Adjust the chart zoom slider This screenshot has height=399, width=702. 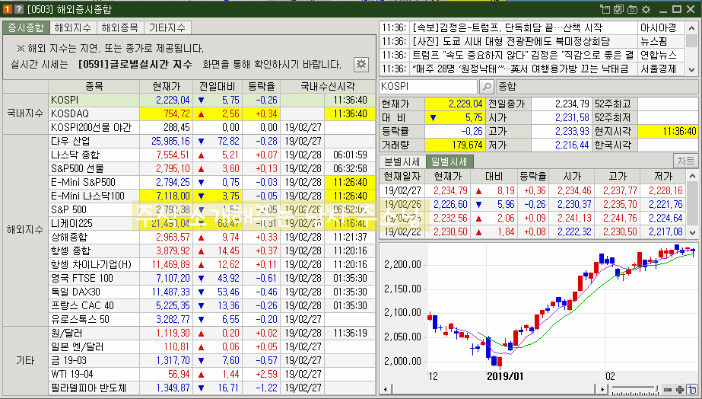(635, 389)
